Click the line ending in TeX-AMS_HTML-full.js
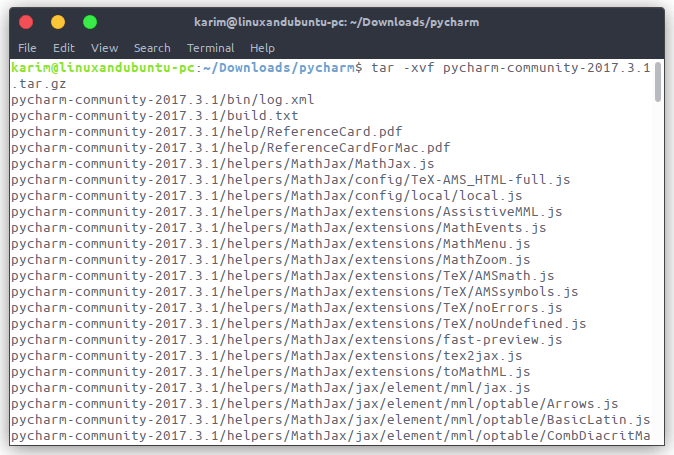Image resolution: width=674 pixels, height=455 pixels. pos(291,180)
